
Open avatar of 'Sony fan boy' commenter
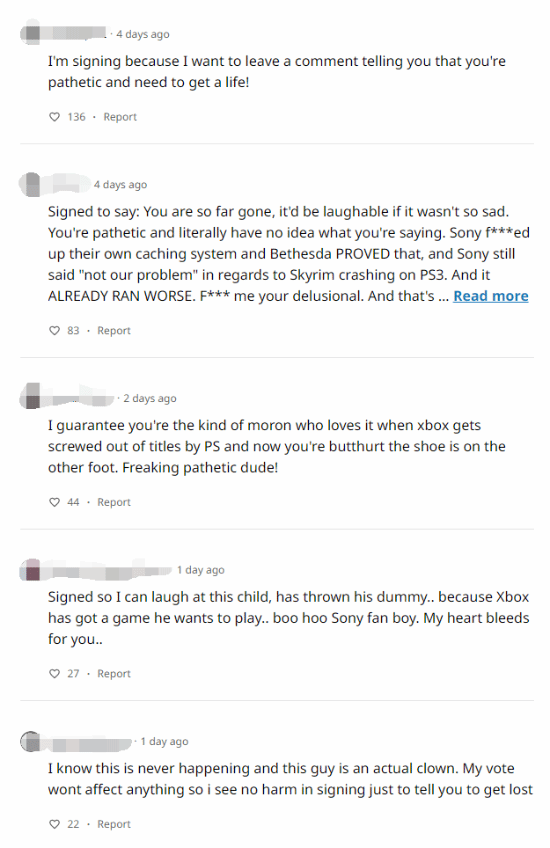coord(31,570)
